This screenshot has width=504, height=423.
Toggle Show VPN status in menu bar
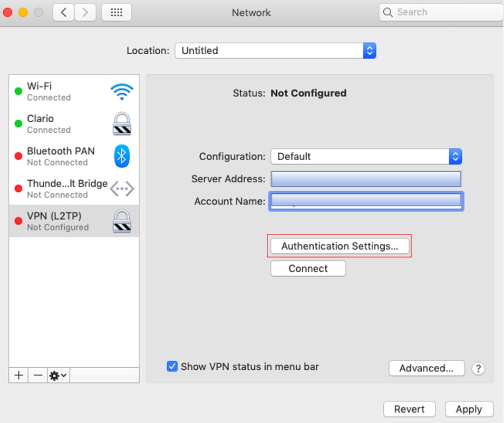pyautogui.click(x=172, y=366)
